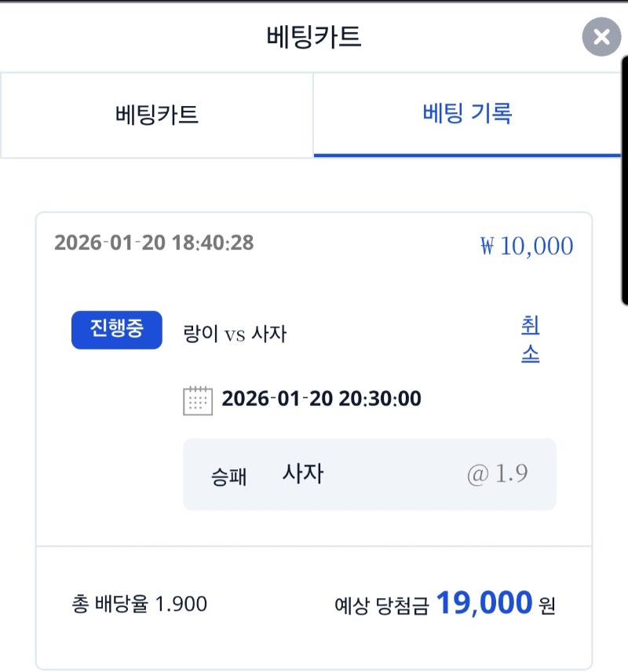Click the match start time 20:30:00
Image resolution: width=628 pixels, height=672 pixels.
coord(380,399)
